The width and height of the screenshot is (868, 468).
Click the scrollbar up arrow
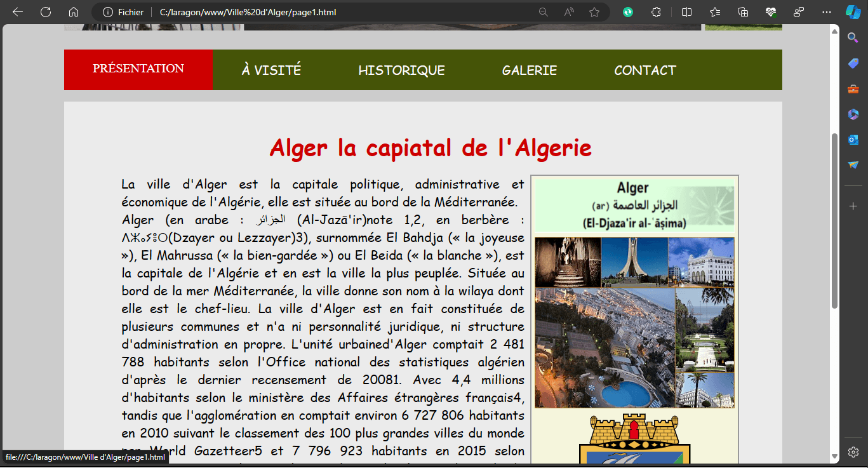(x=834, y=31)
